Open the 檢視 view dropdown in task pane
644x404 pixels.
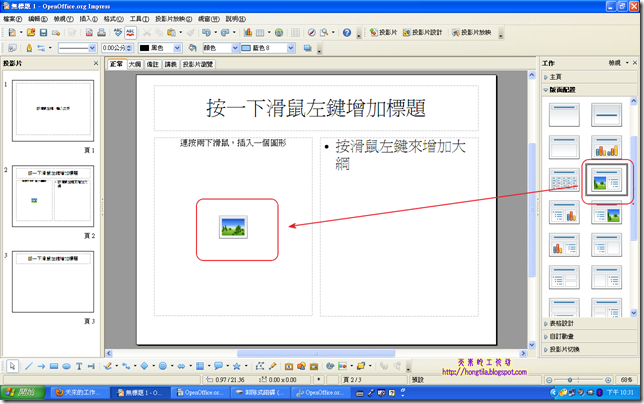[x=619, y=63]
